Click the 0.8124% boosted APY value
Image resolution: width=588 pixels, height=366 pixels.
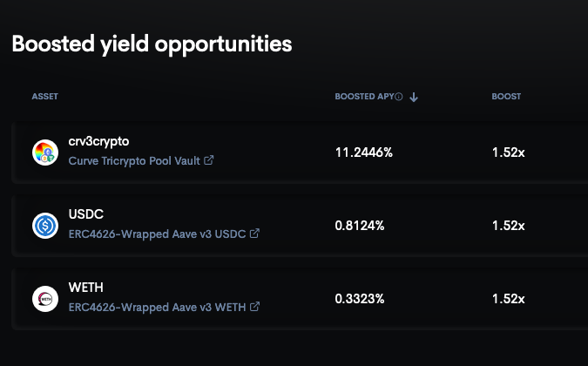360,226
